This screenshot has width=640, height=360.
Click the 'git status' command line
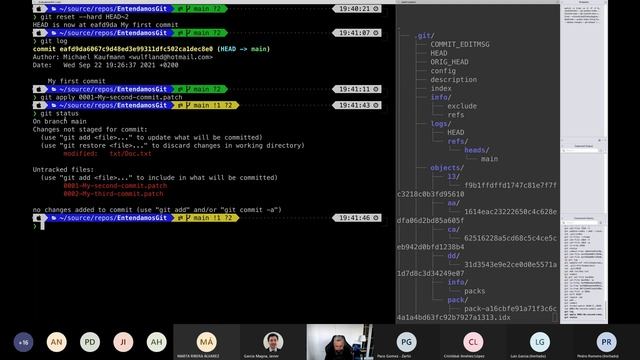tap(59, 113)
